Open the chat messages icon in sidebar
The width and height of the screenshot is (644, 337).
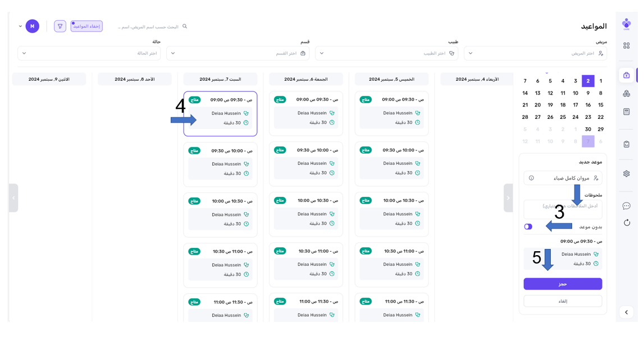(x=627, y=206)
